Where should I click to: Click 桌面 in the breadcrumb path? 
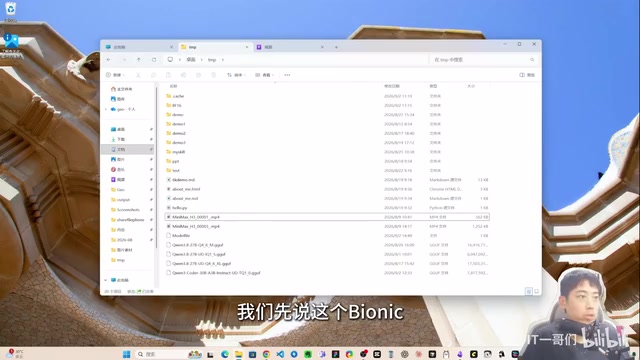coord(191,60)
